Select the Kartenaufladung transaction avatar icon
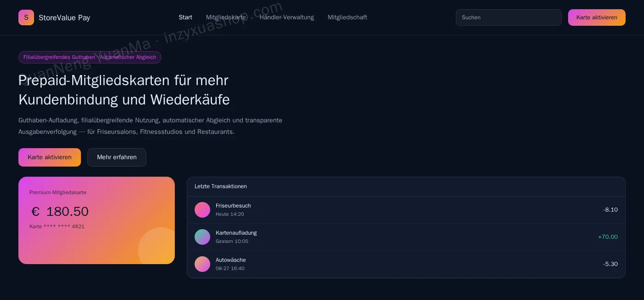The width and height of the screenshot is (644, 300). coord(202,237)
